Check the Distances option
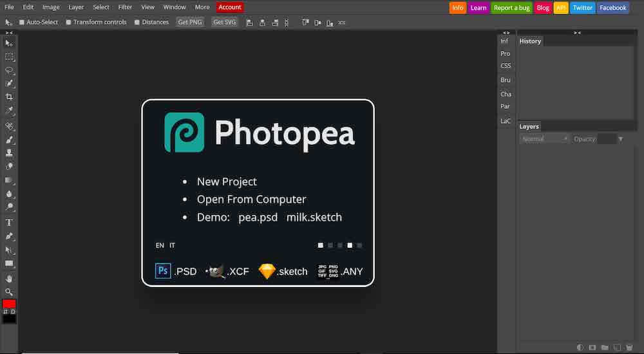The height and width of the screenshot is (354, 644). click(x=137, y=22)
